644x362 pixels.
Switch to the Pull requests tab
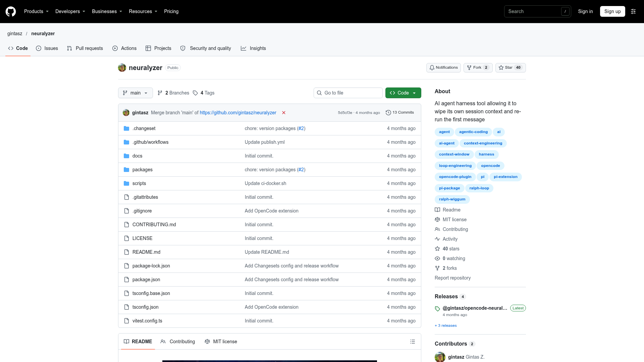85,48
